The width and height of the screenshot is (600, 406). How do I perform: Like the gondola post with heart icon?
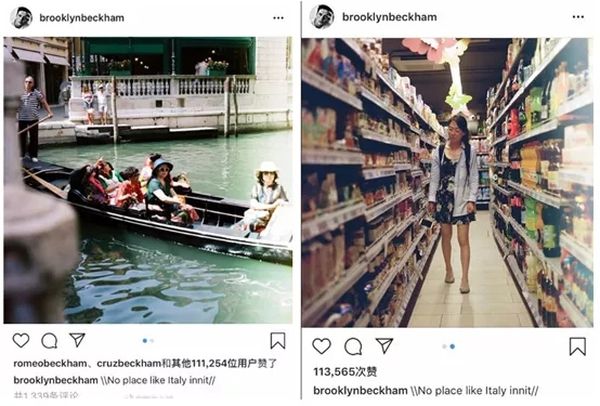pos(21,340)
